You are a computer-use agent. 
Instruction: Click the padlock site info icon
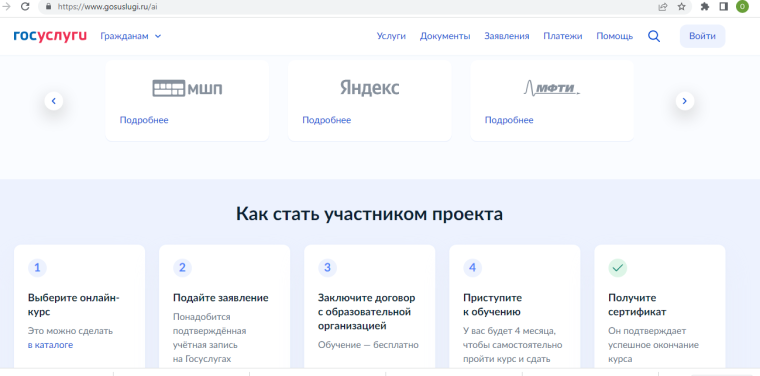[x=48, y=7]
